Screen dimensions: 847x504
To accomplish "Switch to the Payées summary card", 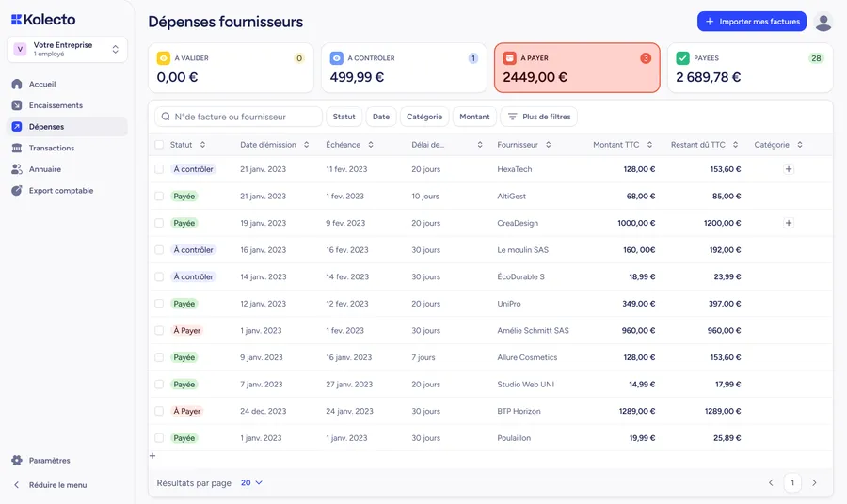I will tap(750, 68).
